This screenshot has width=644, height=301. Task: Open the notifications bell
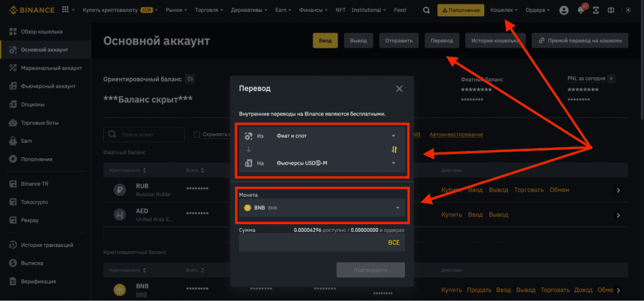[581, 10]
